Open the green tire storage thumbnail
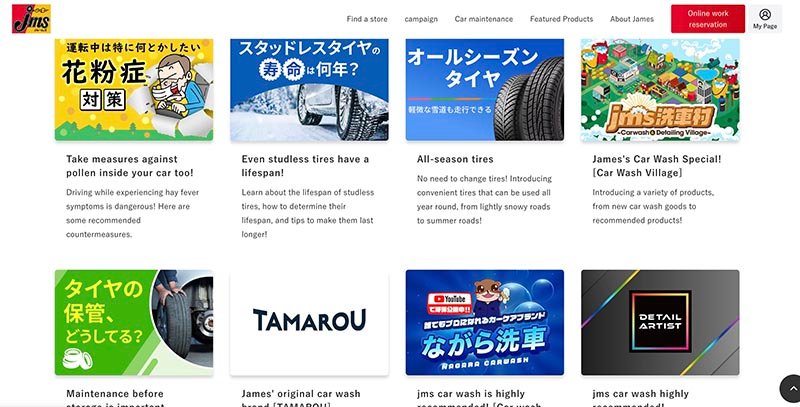Screen dimensions: 800x407 tap(134, 323)
